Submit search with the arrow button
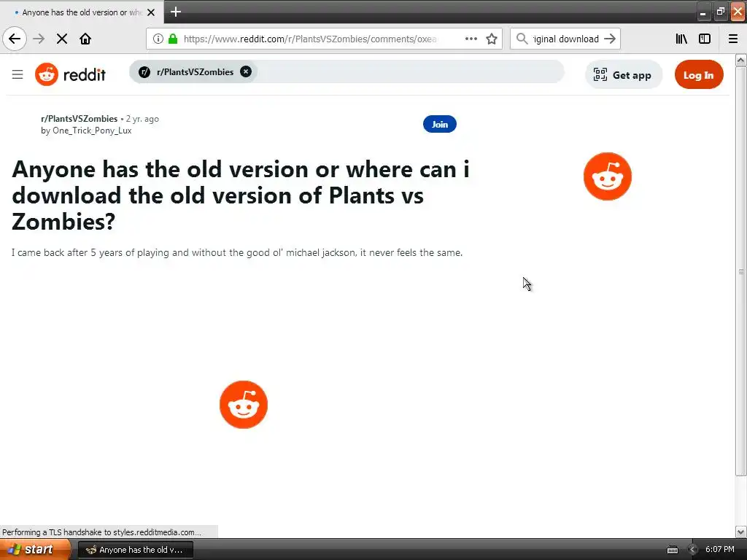This screenshot has width=747, height=560. [x=610, y=39]
